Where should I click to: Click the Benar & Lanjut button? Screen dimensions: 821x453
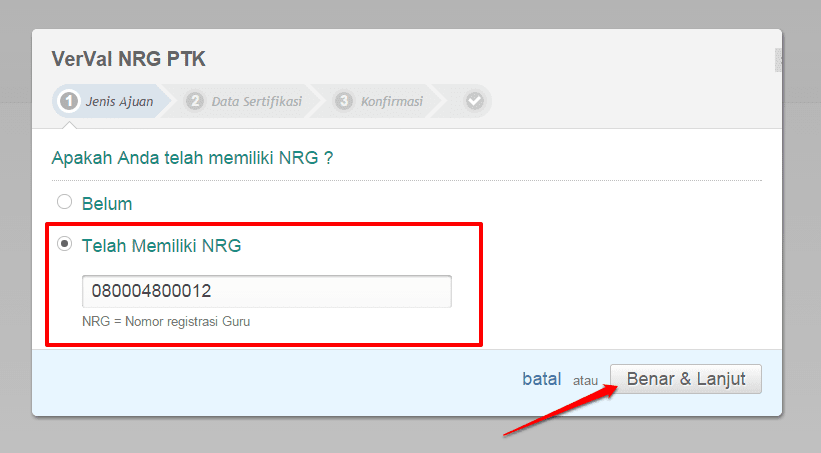click(686, 379)
